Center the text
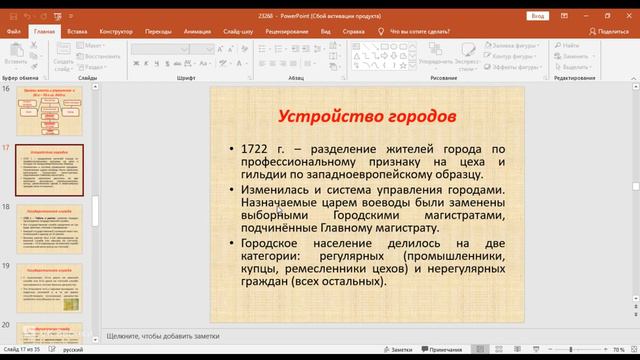 [272, 63]
